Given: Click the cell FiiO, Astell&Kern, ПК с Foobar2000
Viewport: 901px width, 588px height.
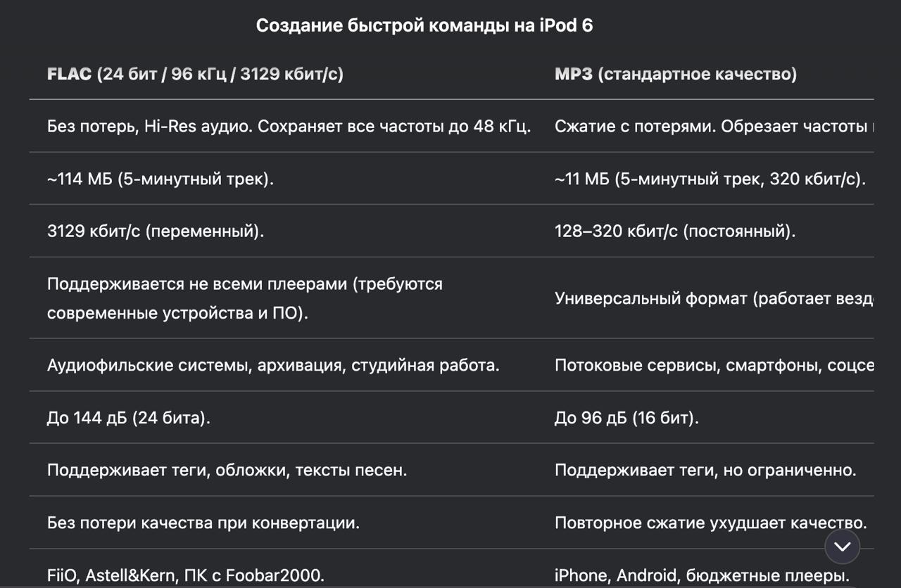Looking at the screenshot, I should [x=186, y=575].
